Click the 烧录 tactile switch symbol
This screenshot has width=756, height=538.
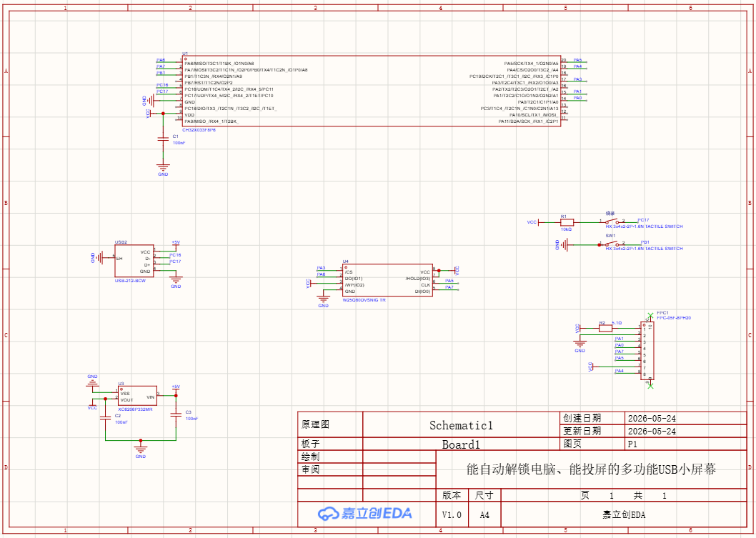pos(612,221)
